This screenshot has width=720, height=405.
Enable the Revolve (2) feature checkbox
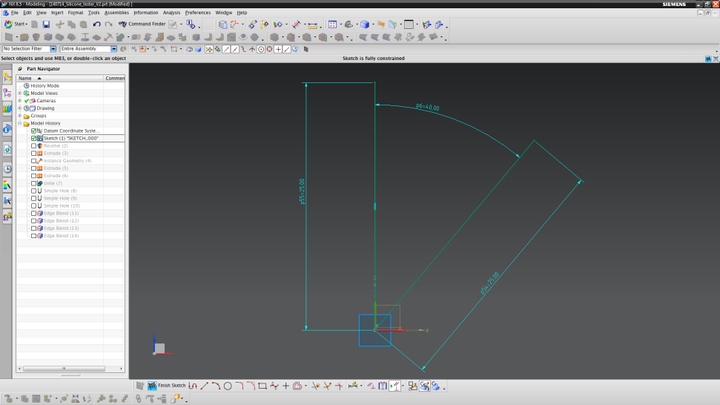34,146
